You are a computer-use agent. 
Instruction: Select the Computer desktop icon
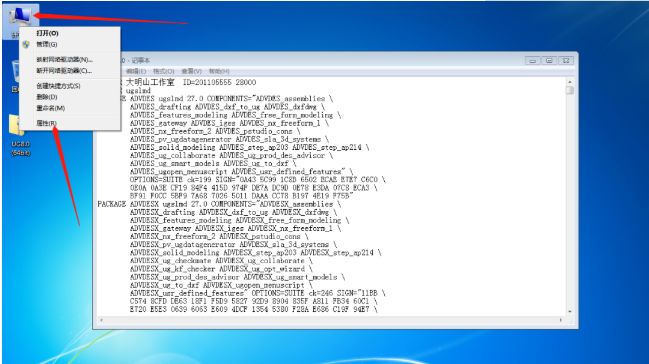point(20,21)
